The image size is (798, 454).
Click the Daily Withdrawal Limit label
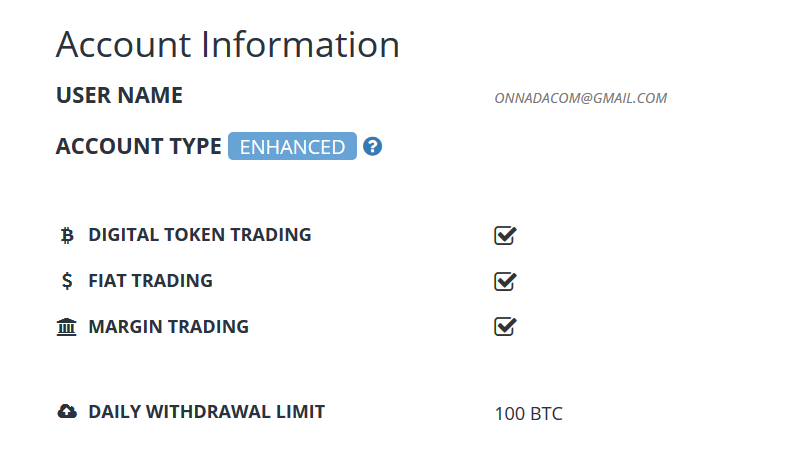click(206, 412)
